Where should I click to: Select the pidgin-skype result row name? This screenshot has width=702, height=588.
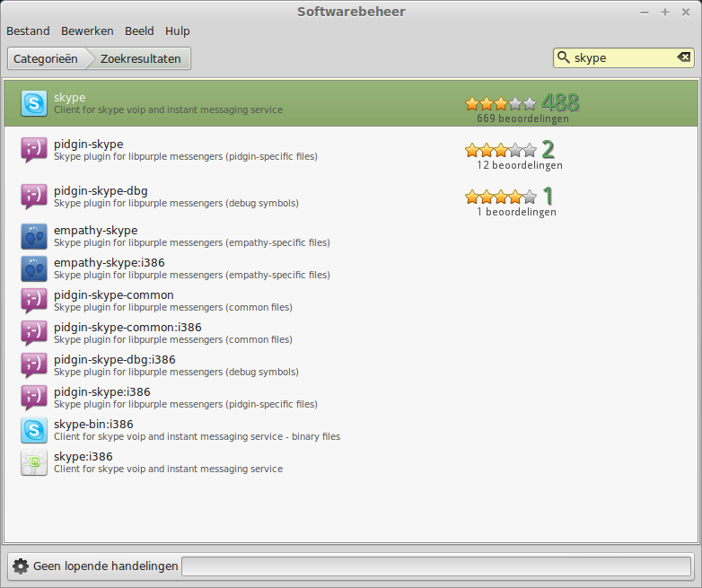click(88, 145)
